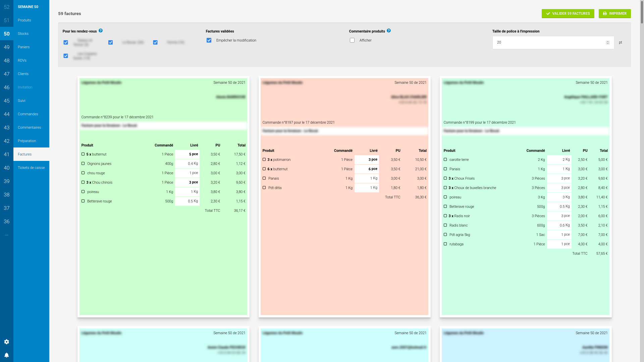
Task: Disable Empêcher la modification checkbox
Action: click(x=209, y=41)
